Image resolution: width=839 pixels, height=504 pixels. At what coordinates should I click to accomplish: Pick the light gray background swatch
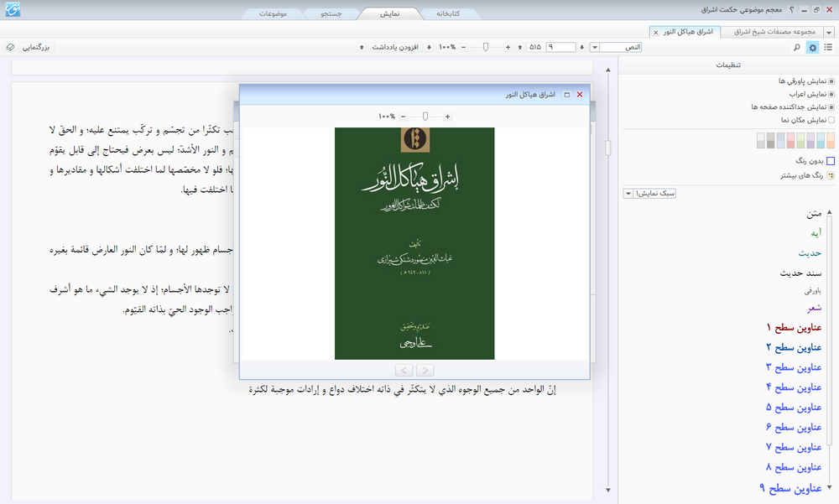tap(761, 141)
